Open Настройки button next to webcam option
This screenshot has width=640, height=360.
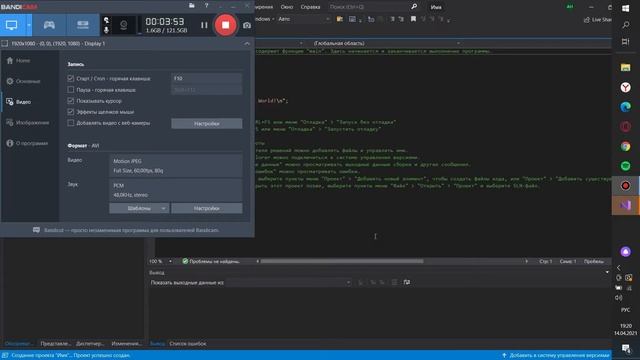pos(207,123)
